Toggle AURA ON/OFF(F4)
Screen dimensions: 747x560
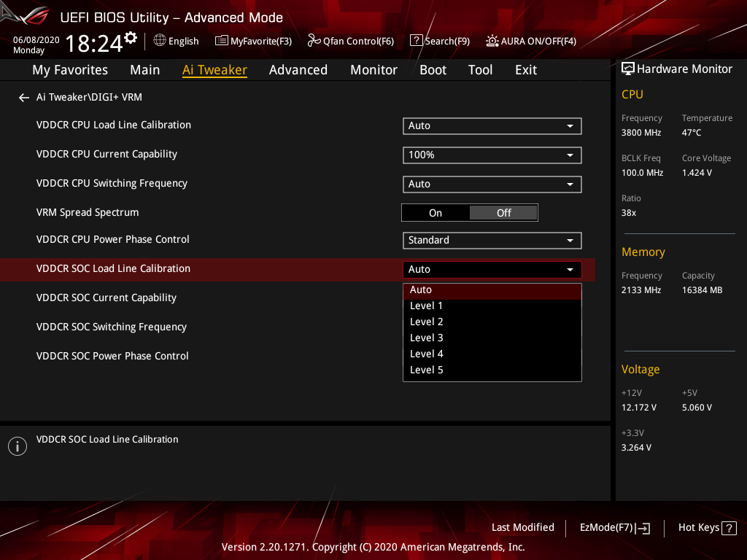(x=538, y=42)
